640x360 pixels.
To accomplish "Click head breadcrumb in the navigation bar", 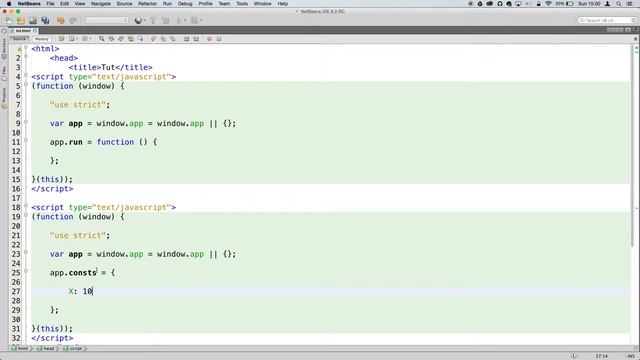I will pos(46,349).
